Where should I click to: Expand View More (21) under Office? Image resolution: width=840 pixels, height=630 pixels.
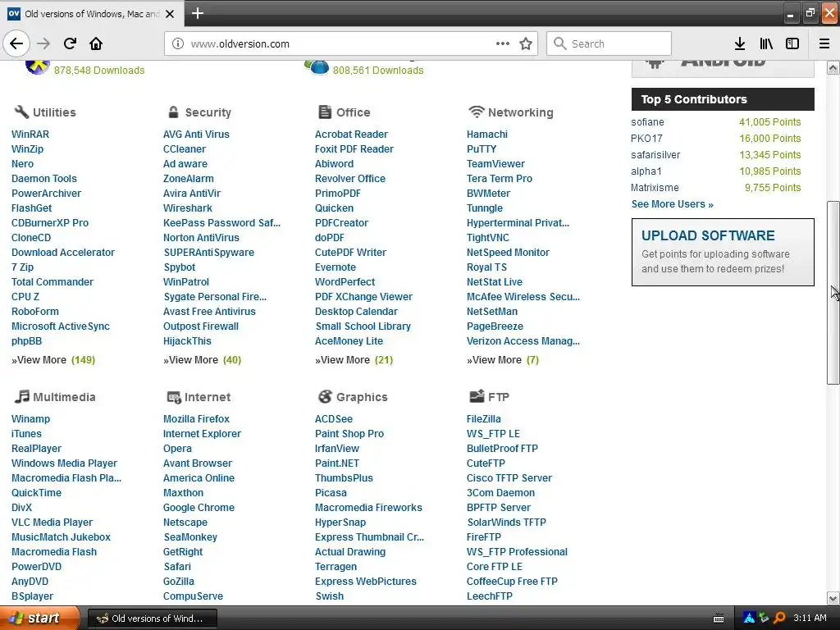(354, 360)
